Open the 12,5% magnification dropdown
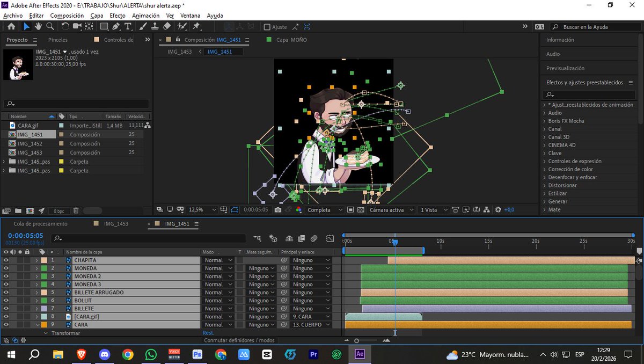The image size is (644, 364). [x=202, y=210]
